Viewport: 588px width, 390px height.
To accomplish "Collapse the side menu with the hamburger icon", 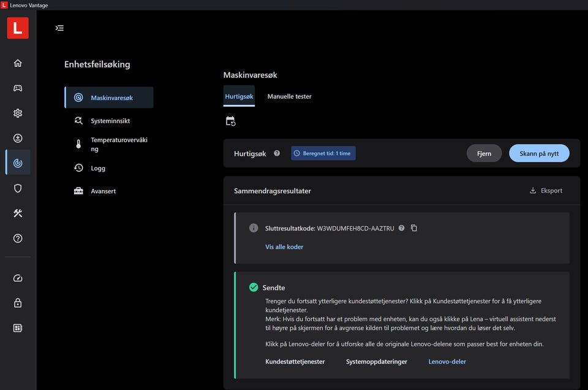I will [x=59, y=28].
